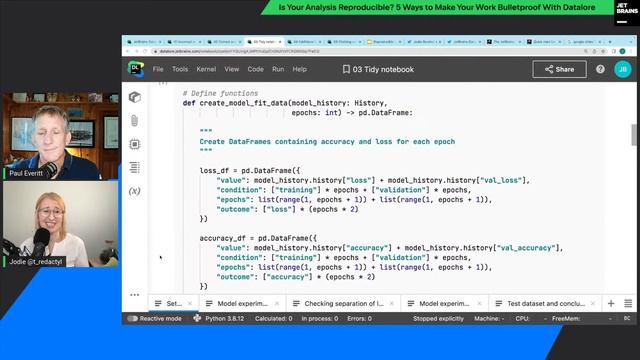Switch to the Reproducible browser tab with folder icon
Image resolution: width=640 pixels, height=360 pixels.
[384, 42]
